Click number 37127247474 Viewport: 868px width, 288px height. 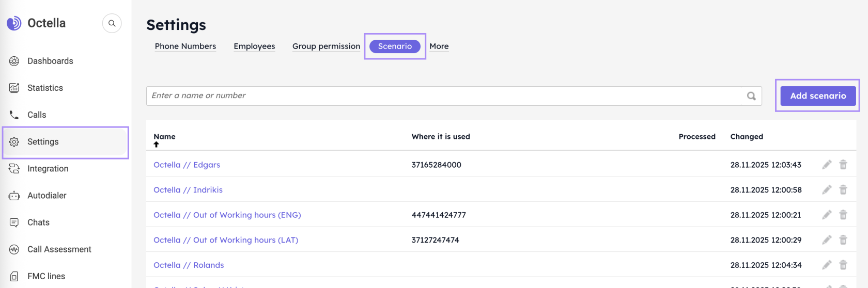click(435, 240)
